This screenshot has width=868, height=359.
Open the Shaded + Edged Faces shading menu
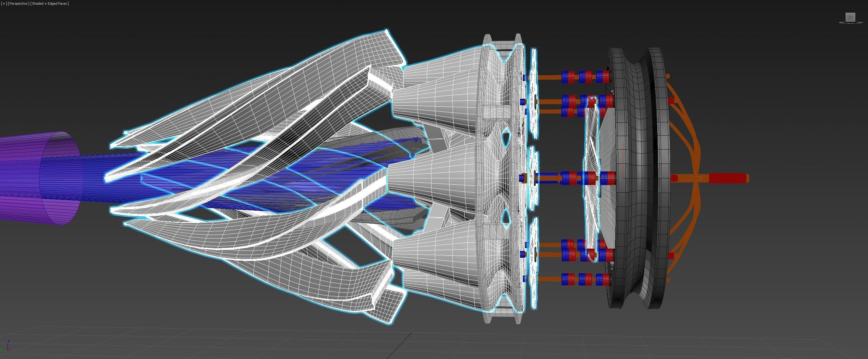(50, 3)
